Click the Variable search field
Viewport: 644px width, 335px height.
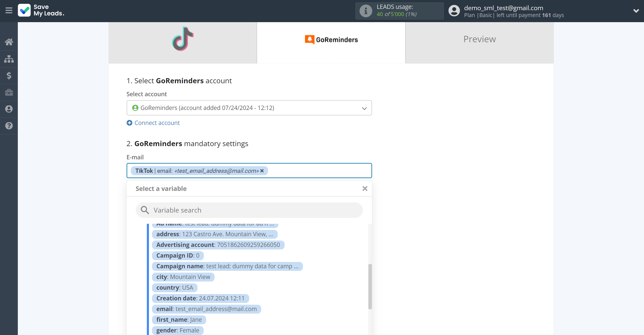point(249,210)
